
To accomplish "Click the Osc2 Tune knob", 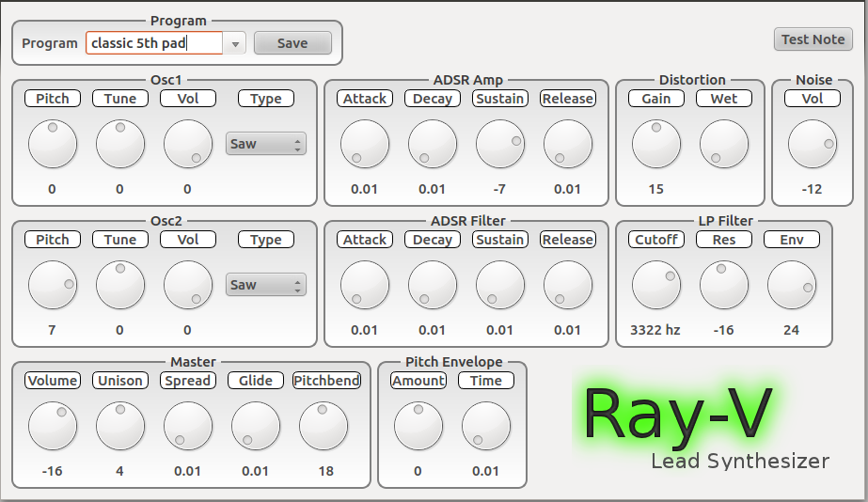I will (120, 285).
